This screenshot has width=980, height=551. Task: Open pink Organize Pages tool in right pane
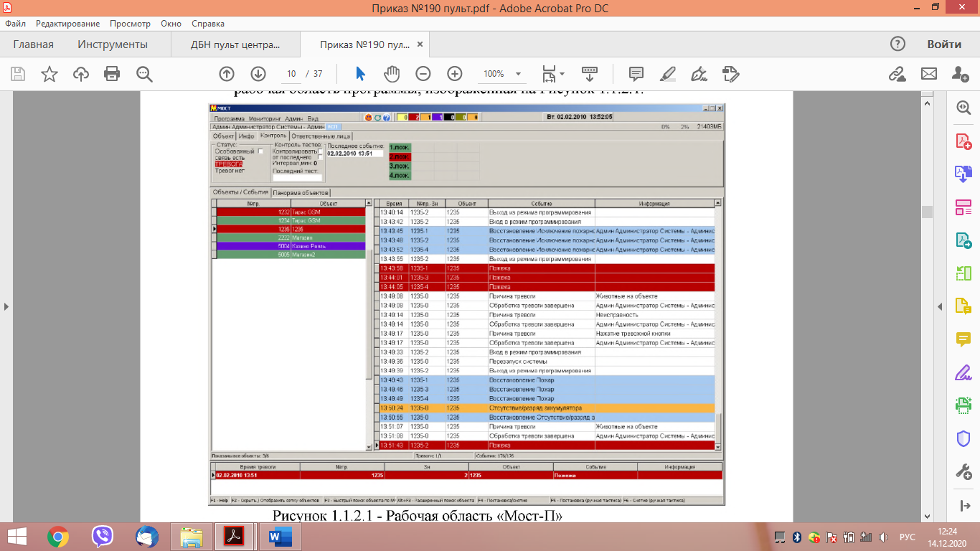click(x=963, y=207)
